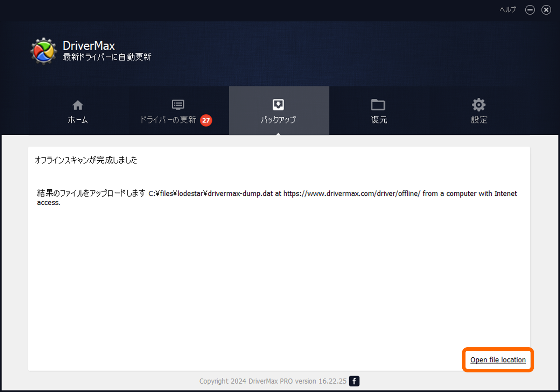The width and height of the screenshot is (560, 392).
Task: Click the Copyright 2024 DriverMax PRO version text
Action: (x=273, y=381)
